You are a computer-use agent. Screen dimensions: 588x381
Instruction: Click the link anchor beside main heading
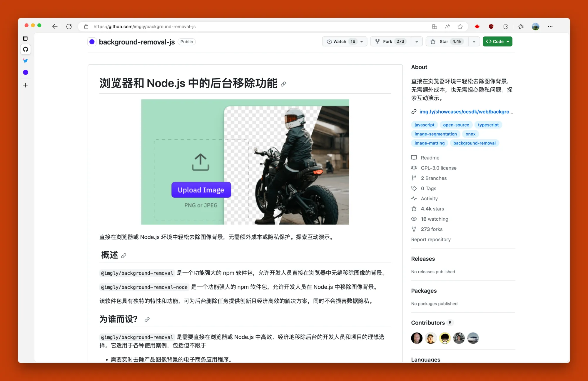(x=283, y=84)
